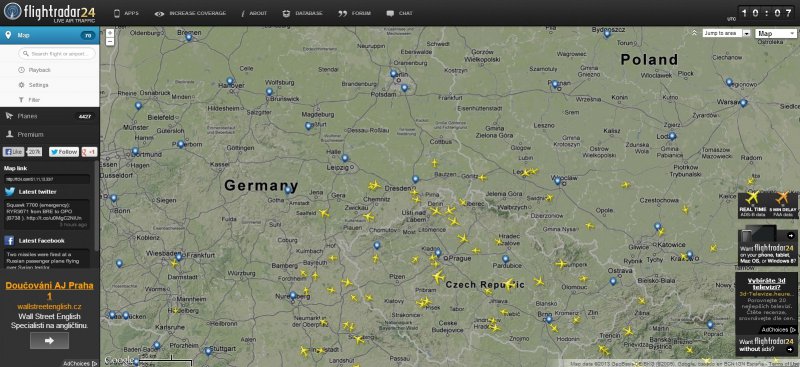Open the Map type dropdown
Image resolution: width=800 pixels, height=367 pixels.
776,33
